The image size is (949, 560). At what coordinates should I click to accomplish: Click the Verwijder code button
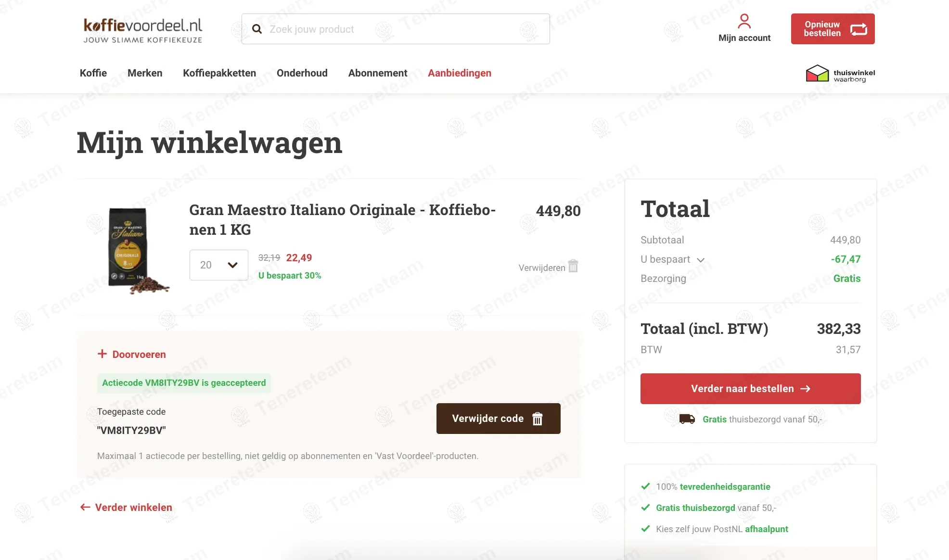499,419
